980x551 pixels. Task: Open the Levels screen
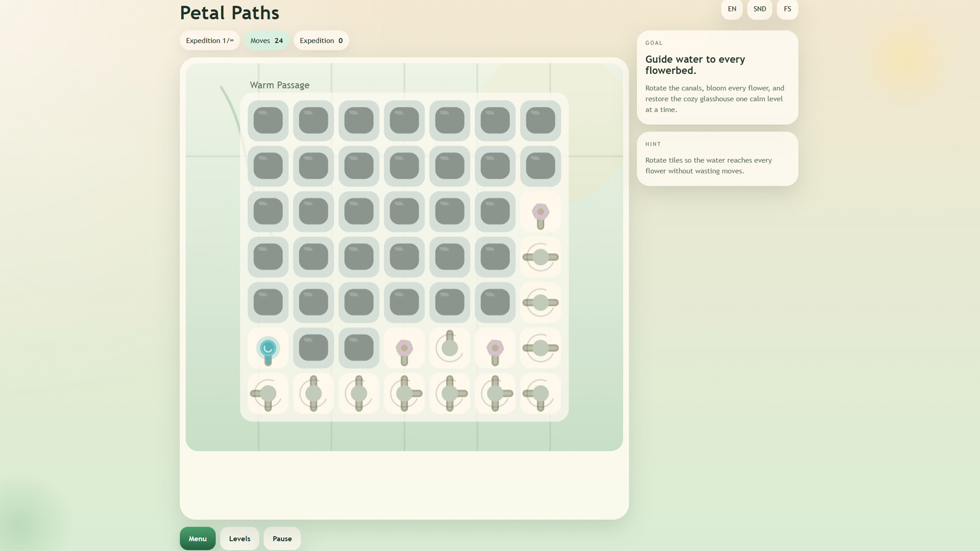click(x=240, y=538)
